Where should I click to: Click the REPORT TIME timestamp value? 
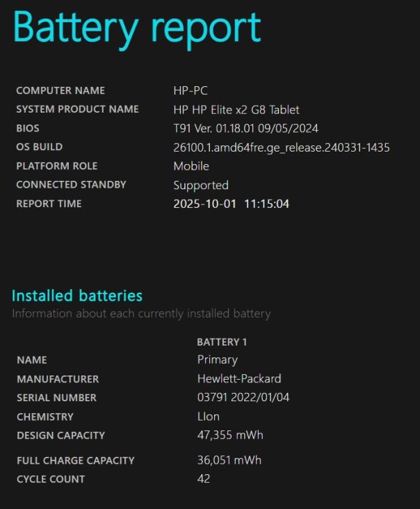231,204
